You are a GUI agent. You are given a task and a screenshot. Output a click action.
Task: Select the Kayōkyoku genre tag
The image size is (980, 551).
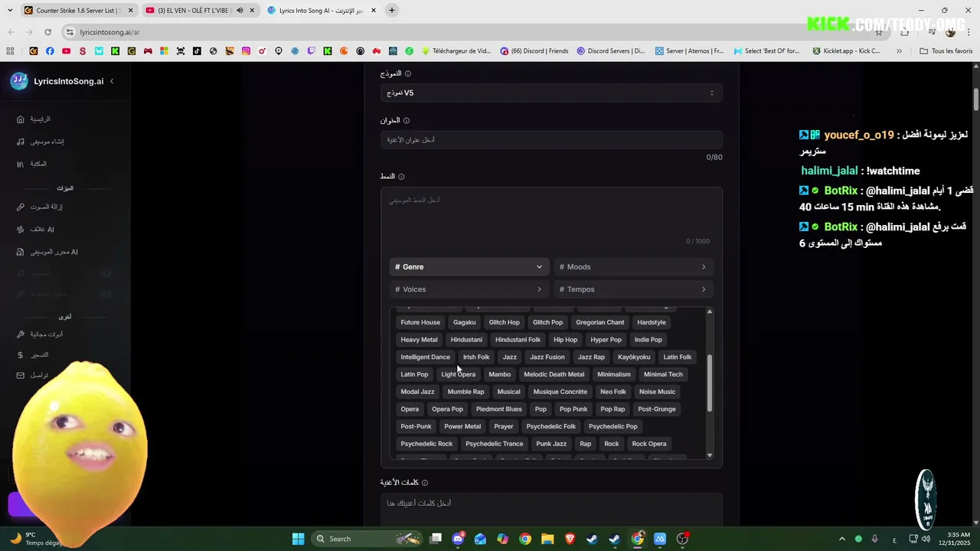point(634,357)
